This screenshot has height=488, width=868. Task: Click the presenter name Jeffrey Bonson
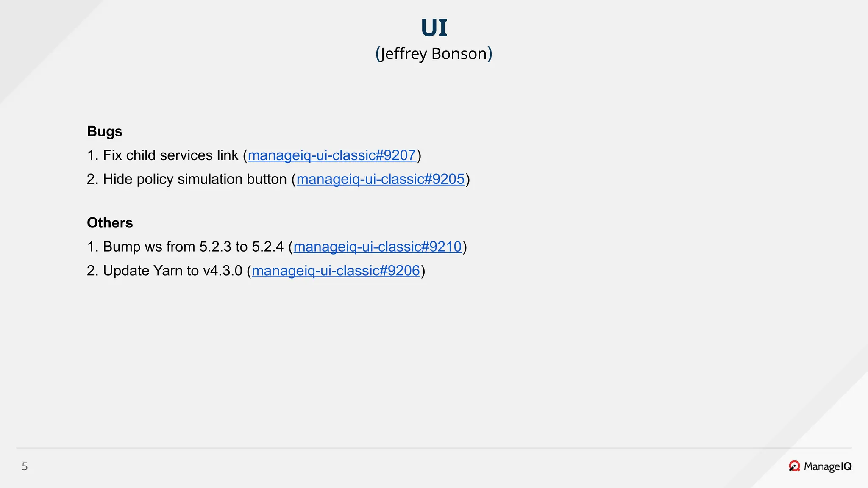(x=434, y=54)
